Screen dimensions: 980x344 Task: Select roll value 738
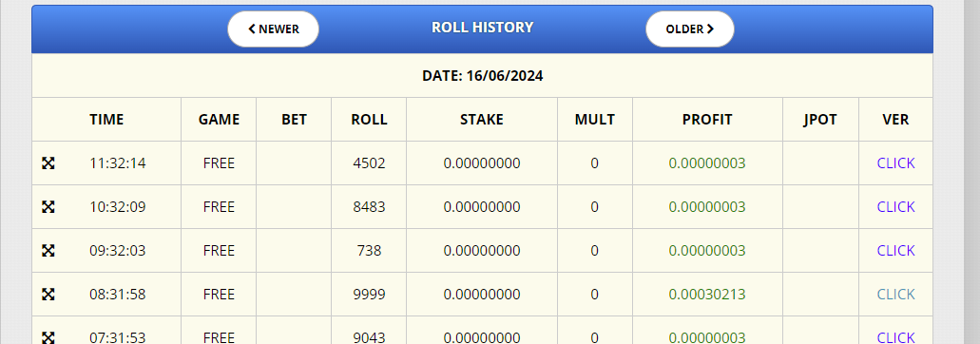370,250
